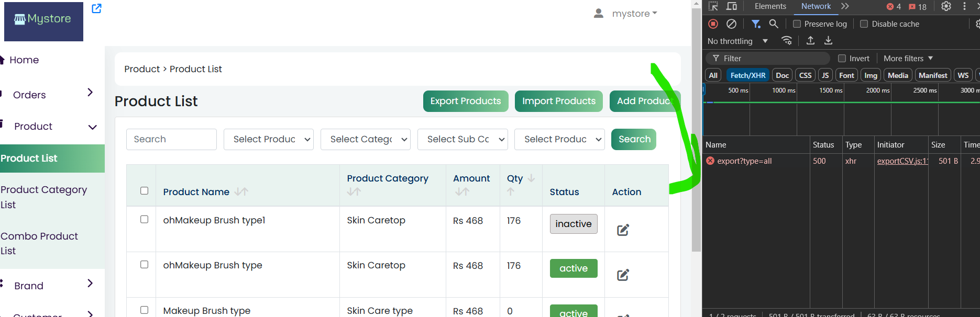Sort by Product Name column arrows

tap(241, 192)
